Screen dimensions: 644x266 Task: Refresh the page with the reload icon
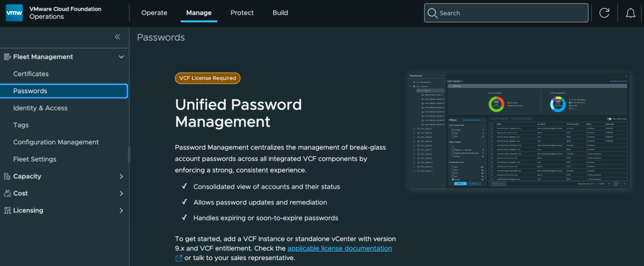tap(604, 13)
